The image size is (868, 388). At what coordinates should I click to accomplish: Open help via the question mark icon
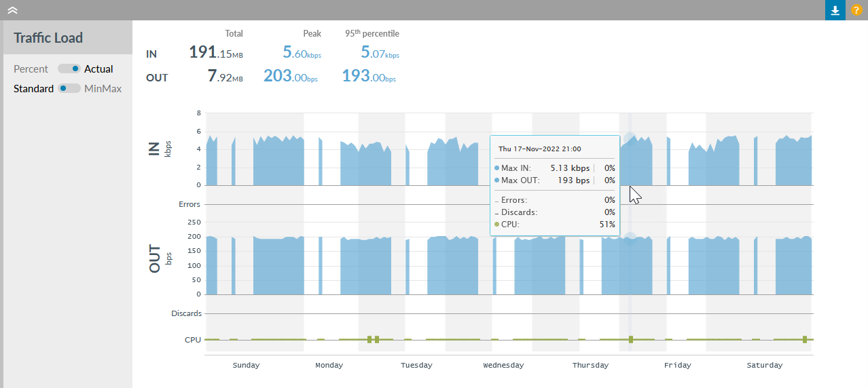coord(856,10)
